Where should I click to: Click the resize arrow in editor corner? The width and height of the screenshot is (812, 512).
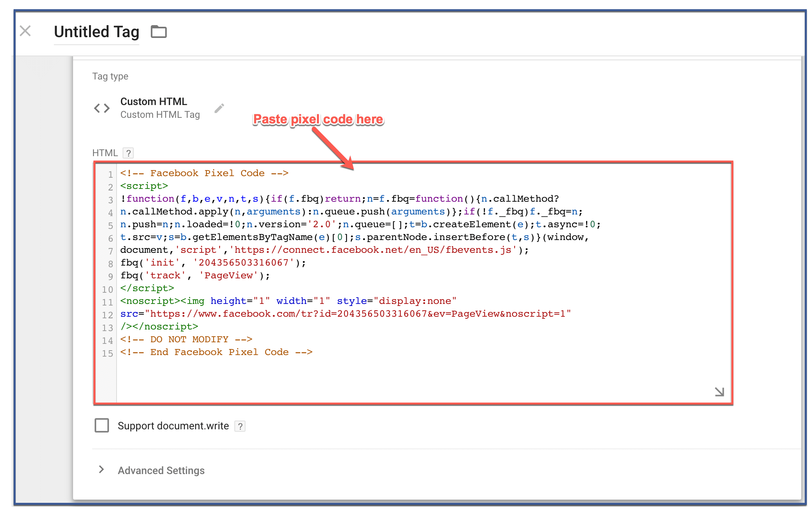[719, 392]
